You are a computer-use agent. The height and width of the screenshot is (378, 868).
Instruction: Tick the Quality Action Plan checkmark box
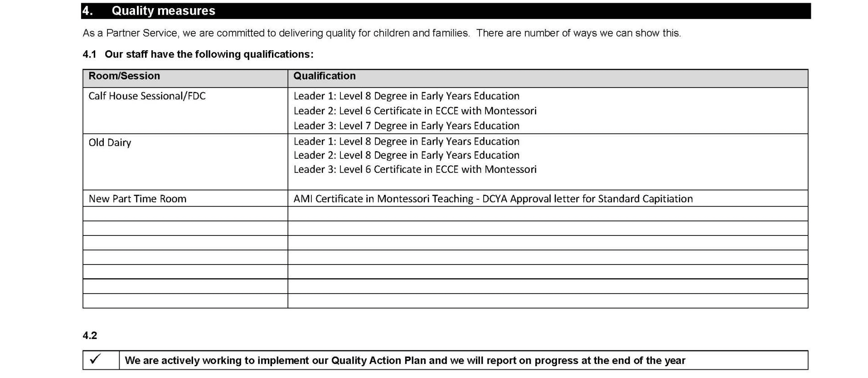point(101,360)
